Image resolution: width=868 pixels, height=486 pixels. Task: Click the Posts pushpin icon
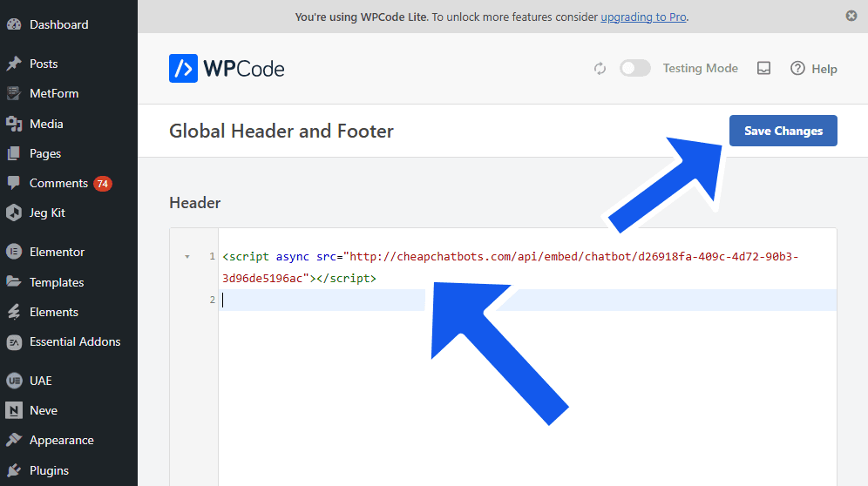[14, 64]
